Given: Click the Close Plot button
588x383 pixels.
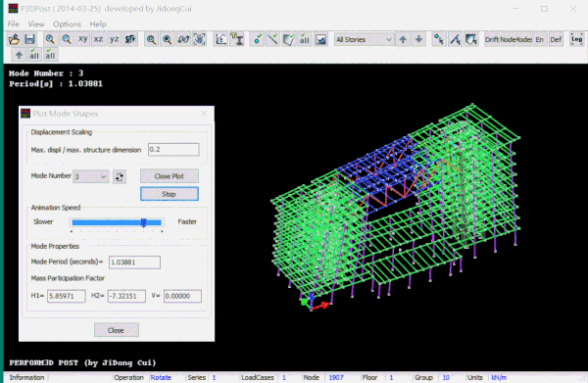Looking at the screenshot, I should click(x=170, y=176).
